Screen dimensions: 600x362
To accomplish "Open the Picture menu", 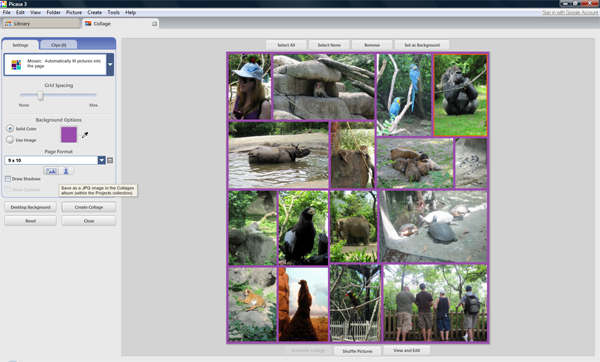I will (x=74, y=12).
